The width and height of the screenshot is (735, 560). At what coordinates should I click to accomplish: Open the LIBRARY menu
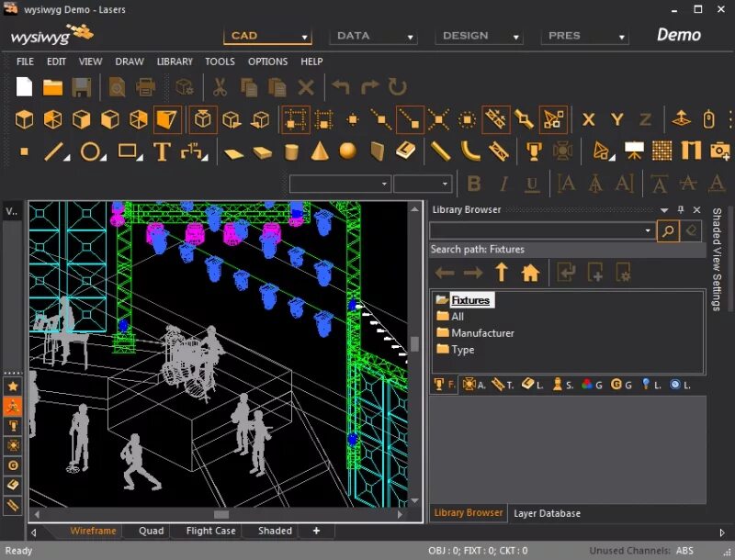(x=175, y=62)
